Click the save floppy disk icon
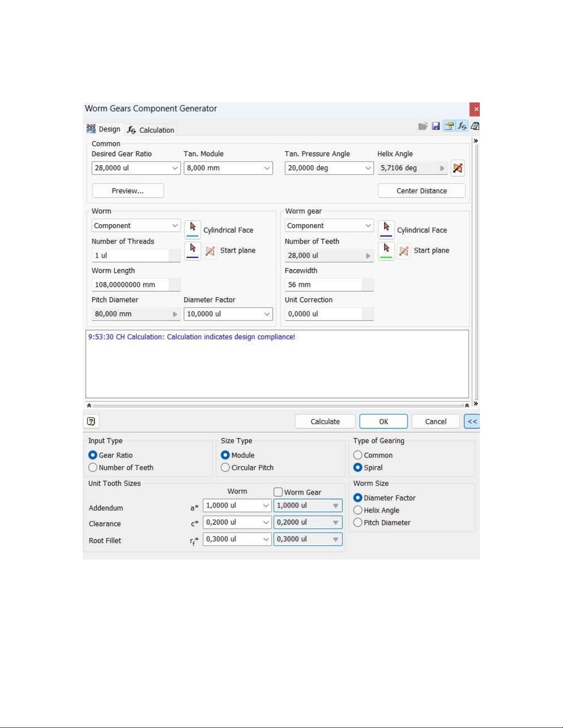 tap(436, 126)
